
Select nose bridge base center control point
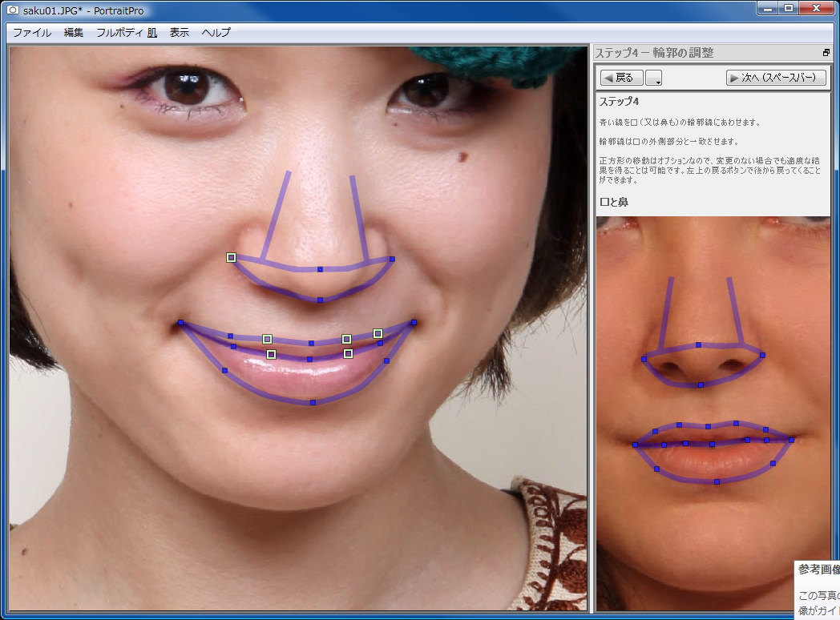click(320, 269)
